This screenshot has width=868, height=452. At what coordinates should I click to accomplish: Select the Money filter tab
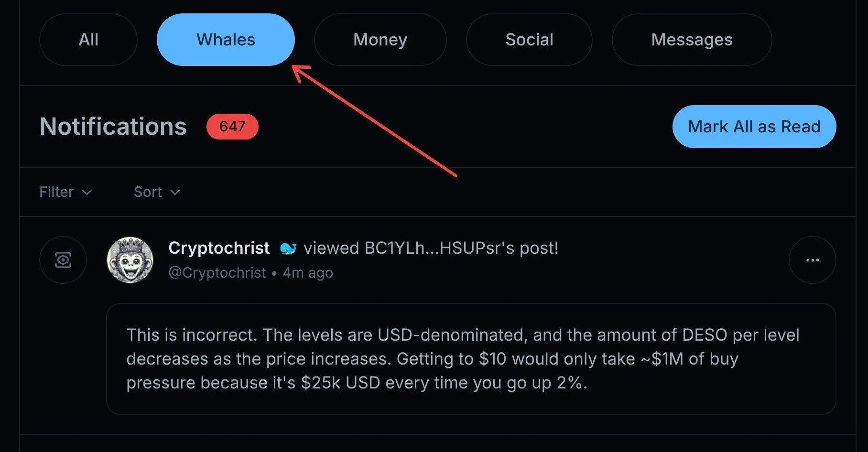[380, 40]
